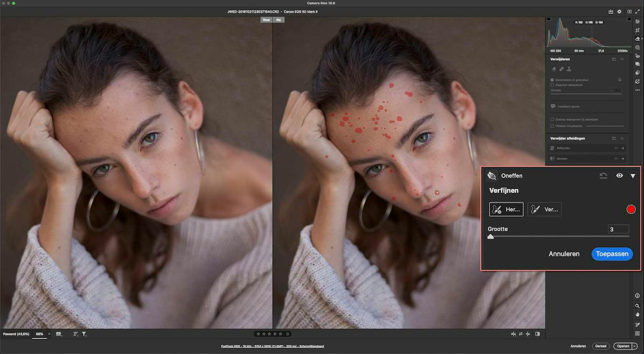Expand the Reflecties row arrow
The image size is (644, 354).
[x=623, y=148]
